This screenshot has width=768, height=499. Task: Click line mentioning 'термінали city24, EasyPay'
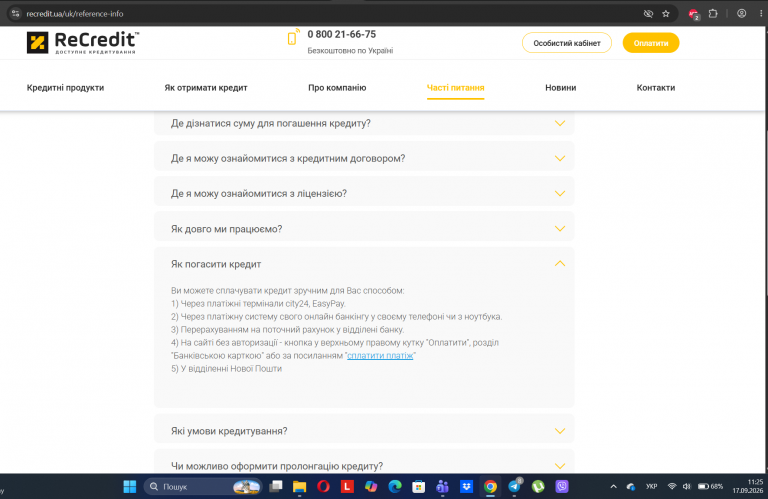tap(258, 304)
